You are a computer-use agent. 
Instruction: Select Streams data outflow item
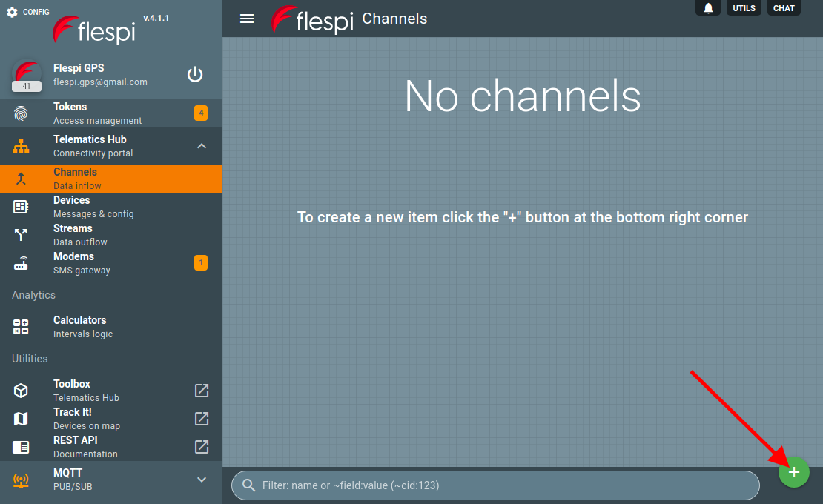click(73, 235)
